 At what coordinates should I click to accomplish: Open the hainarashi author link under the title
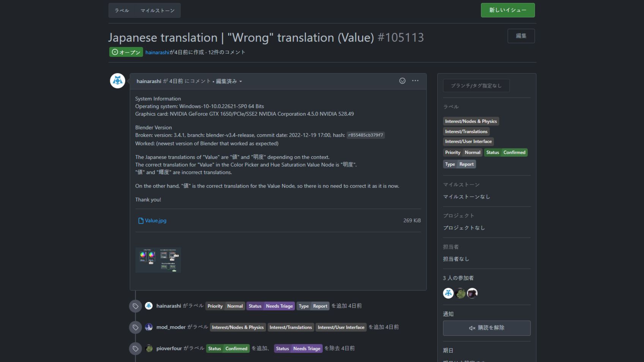157,52
